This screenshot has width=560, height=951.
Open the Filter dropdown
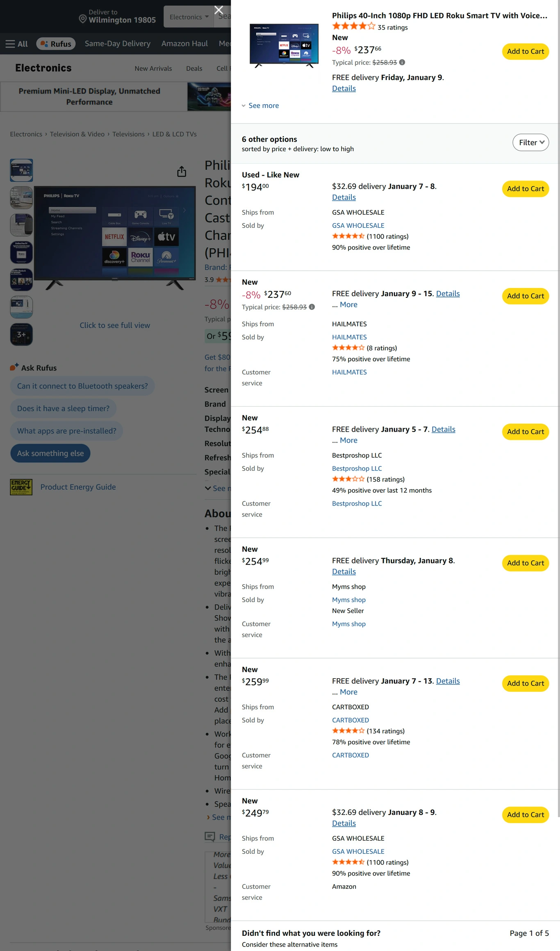coord(530,142)
